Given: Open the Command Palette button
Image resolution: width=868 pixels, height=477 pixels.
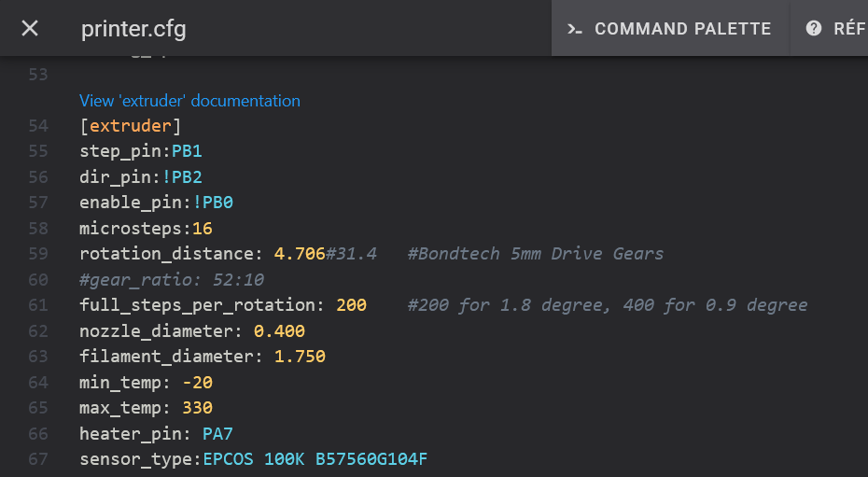Looking at the screenshot, I should 670,29.
